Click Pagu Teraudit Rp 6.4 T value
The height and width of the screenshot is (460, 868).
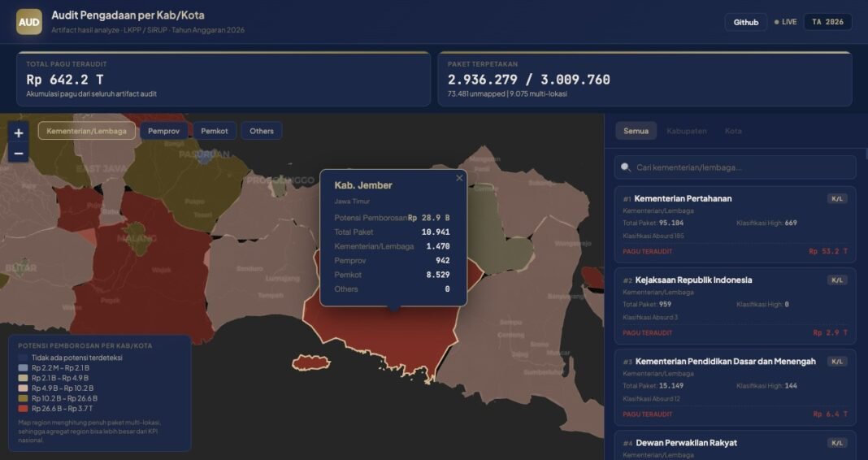pyautogui.click(x=831, y=414)
